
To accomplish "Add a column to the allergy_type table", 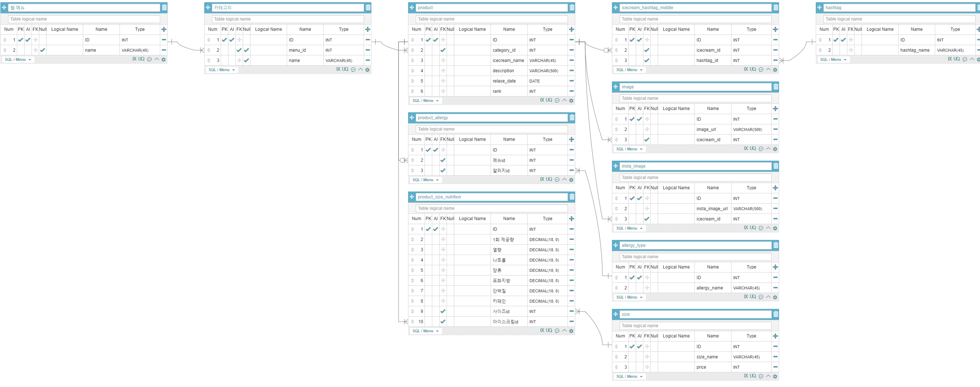I will coord(775,267).
